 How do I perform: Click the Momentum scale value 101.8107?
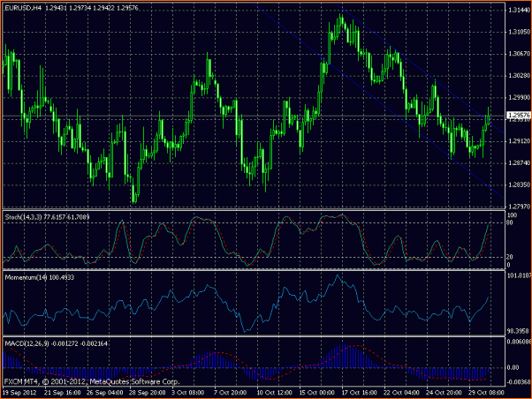coord(519,275)
